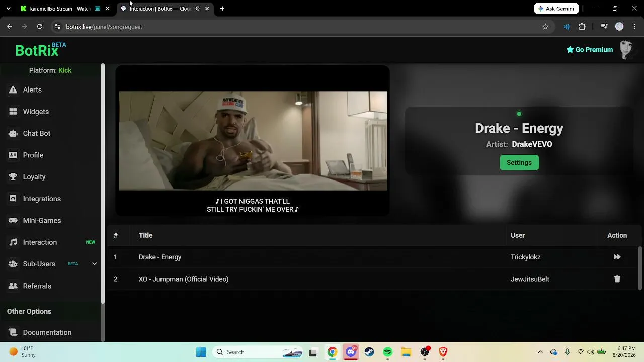Click the green Settings button
Screen dimensions: 644x362
[x=519, y=162]
